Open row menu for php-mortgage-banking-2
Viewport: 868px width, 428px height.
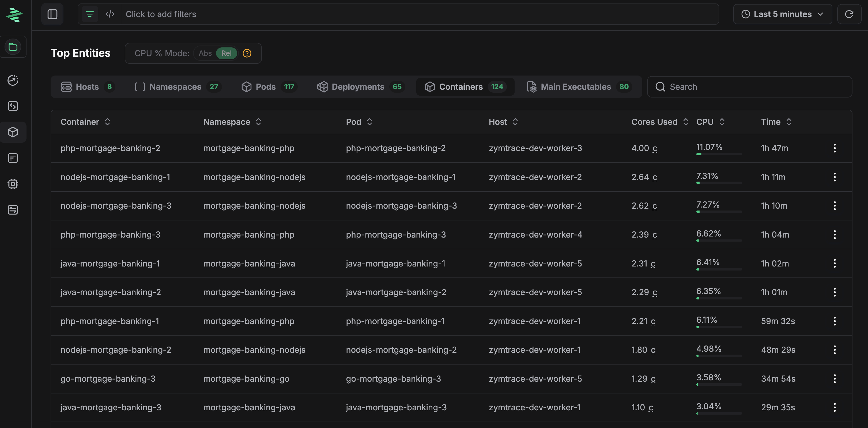834,148
